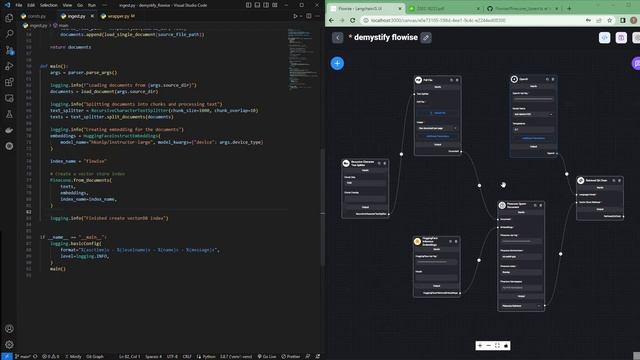The image size is (640, 360).
Task: Open the editor's more actions ellipsis
Action: (x=318, y=16)
